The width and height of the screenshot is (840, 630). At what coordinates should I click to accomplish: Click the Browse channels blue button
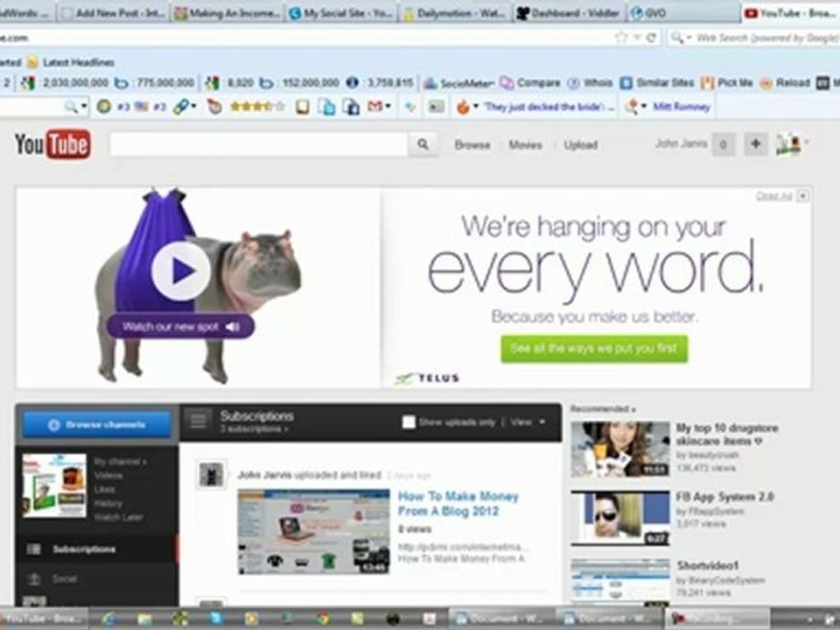point(97,425)
